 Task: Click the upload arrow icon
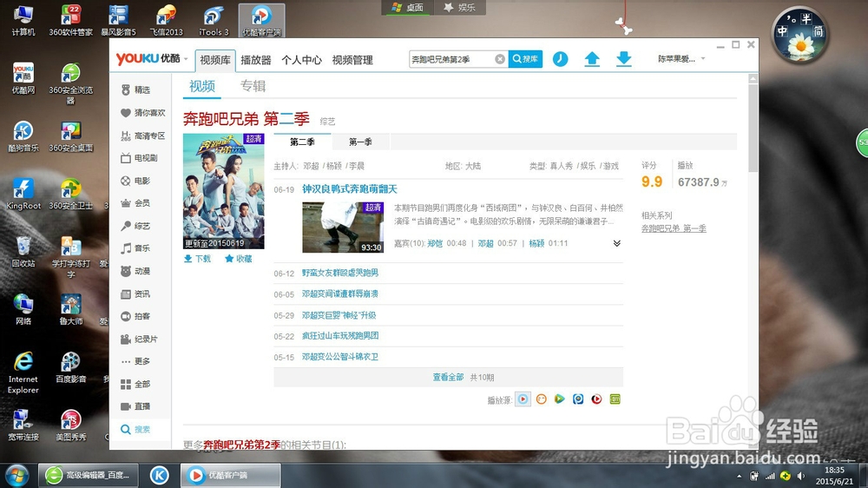click(592, 59)
